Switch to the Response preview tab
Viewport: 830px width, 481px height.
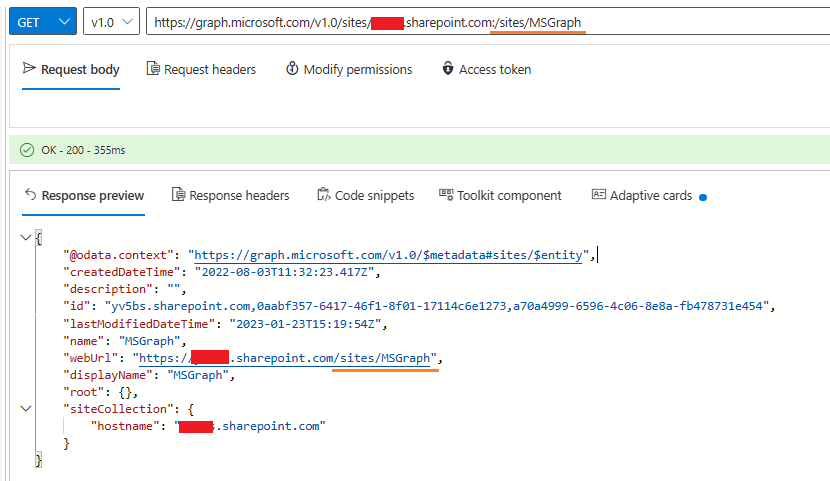[x=84, y=196]
